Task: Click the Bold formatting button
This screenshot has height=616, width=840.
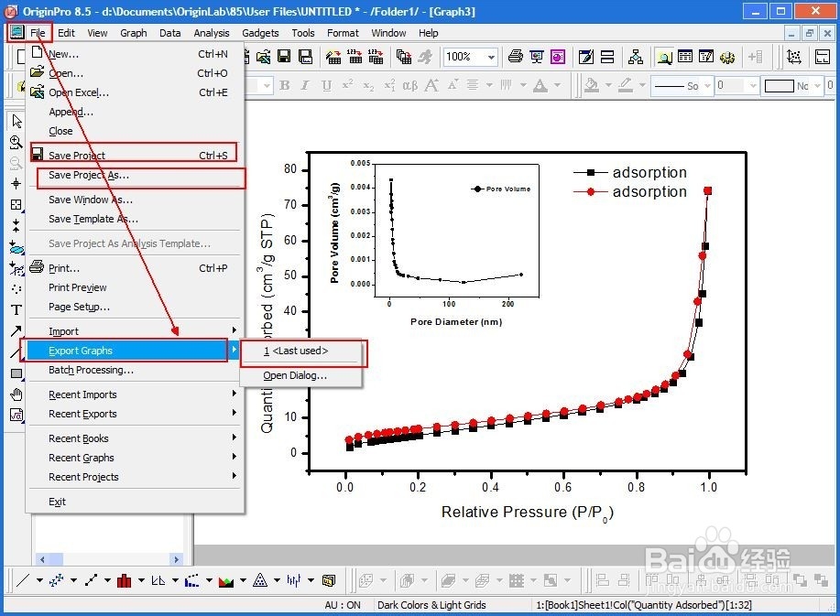Action: point(285,85)
